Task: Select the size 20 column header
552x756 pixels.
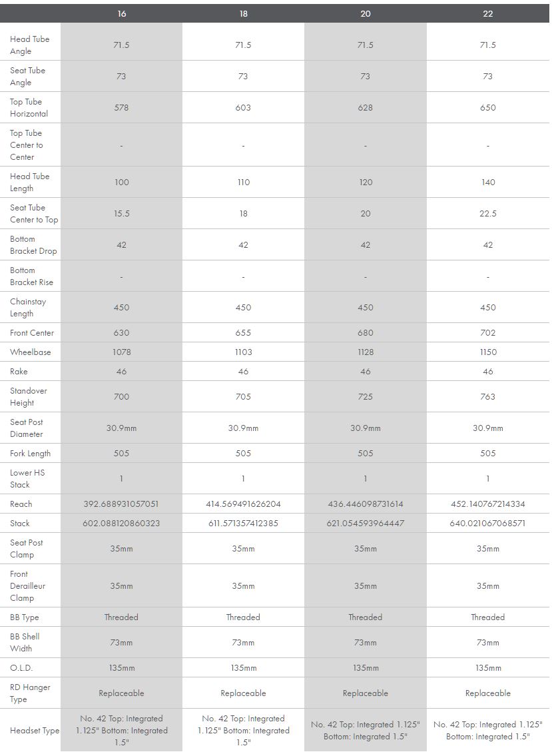Action: (x=366, y=13)
